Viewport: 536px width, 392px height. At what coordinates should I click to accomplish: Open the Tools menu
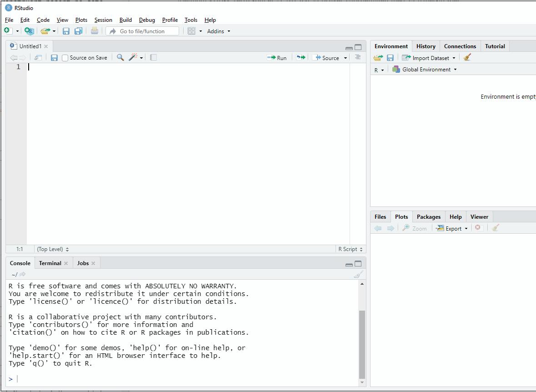point(191,20)
